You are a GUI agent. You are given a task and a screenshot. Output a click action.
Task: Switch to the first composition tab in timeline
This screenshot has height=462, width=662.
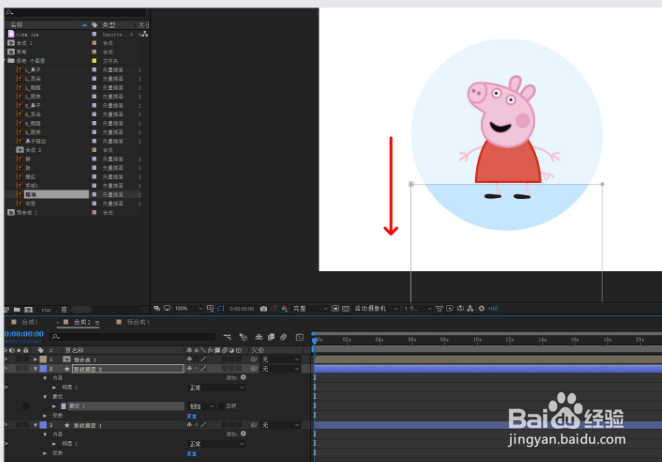30,322
